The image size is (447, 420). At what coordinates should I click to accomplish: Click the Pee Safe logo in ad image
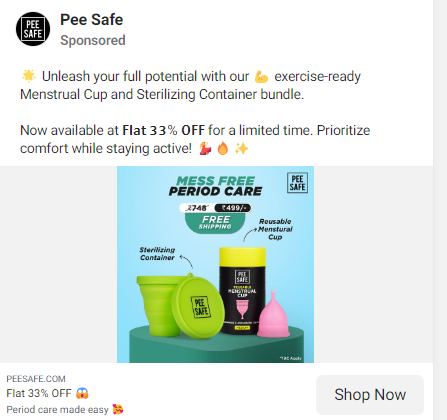pos(297,183)
